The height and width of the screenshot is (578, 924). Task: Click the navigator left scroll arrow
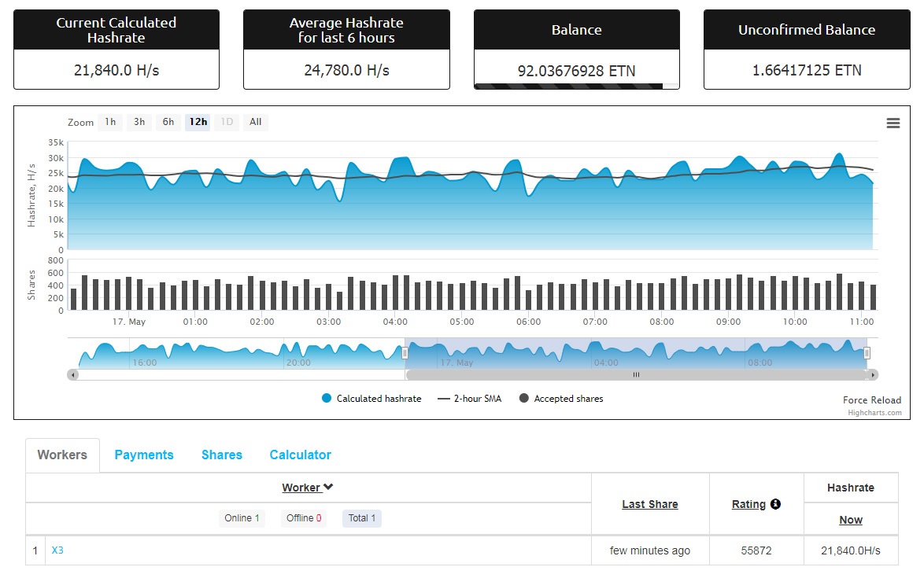73,375
